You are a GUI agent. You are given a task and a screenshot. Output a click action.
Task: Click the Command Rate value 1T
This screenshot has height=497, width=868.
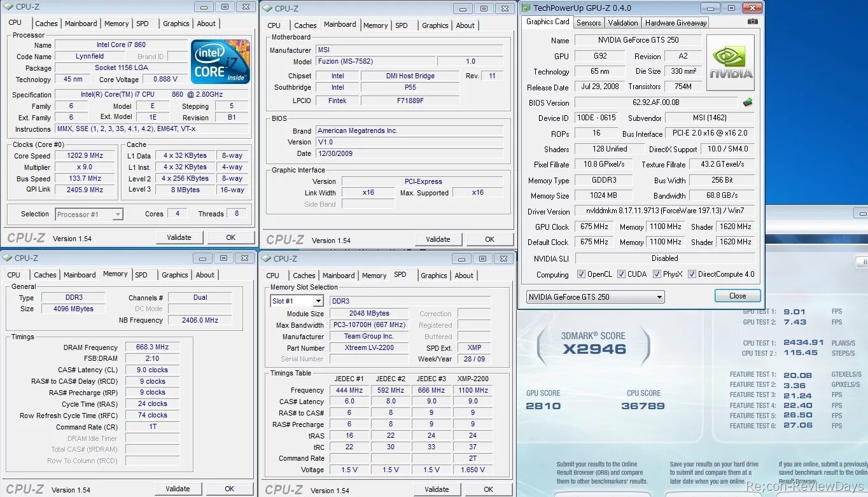(x=152, y=427)
